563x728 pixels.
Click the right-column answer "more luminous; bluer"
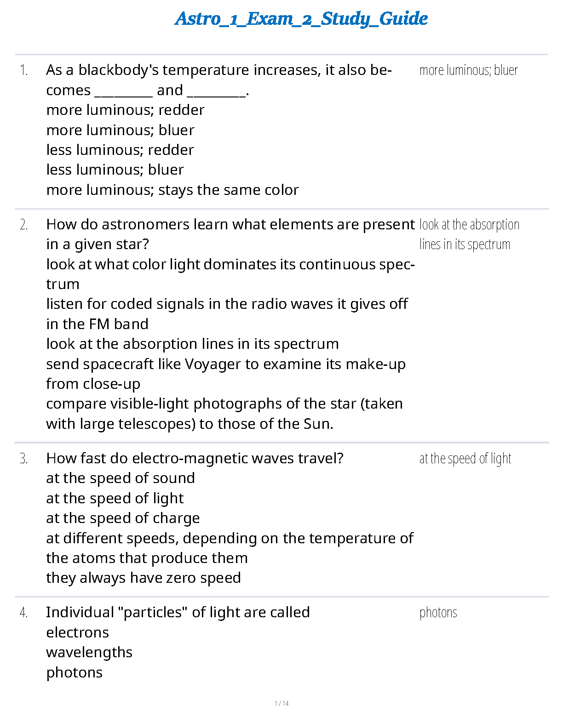tap(468, 70)
